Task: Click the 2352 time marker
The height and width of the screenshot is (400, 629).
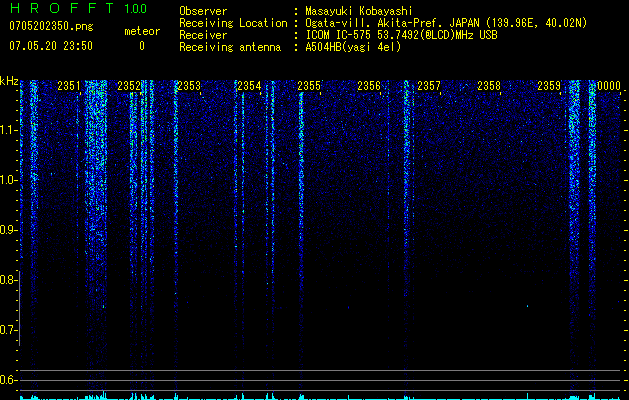Action: [129, 86]
